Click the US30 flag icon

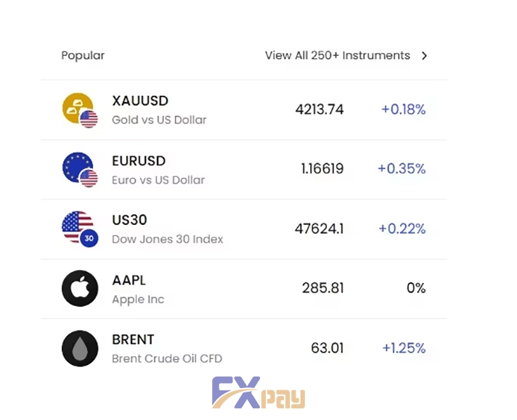coord(80,229)
